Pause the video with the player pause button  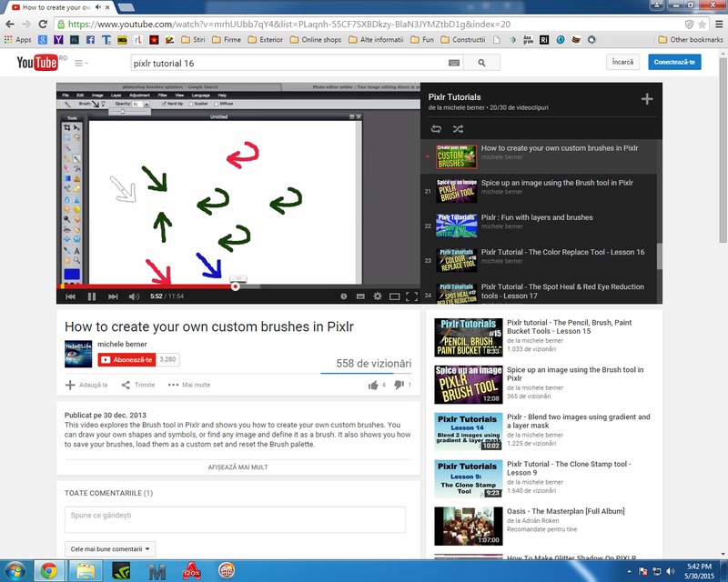(92, 296)
